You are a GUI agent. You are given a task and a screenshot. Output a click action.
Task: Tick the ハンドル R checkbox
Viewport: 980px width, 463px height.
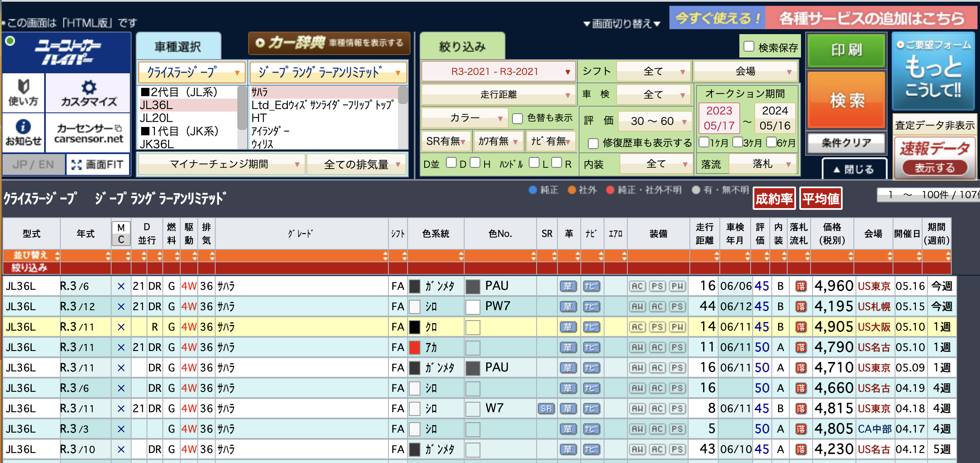(x=557, y=162)
